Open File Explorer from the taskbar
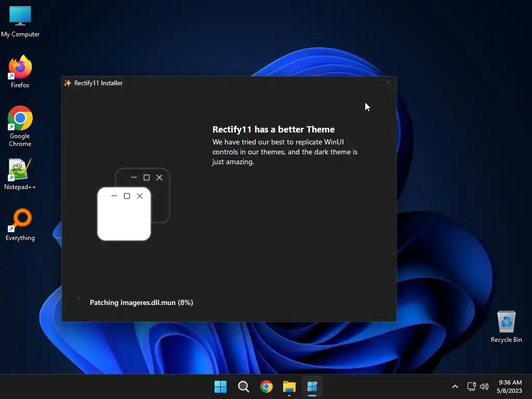 coord(289,387)
